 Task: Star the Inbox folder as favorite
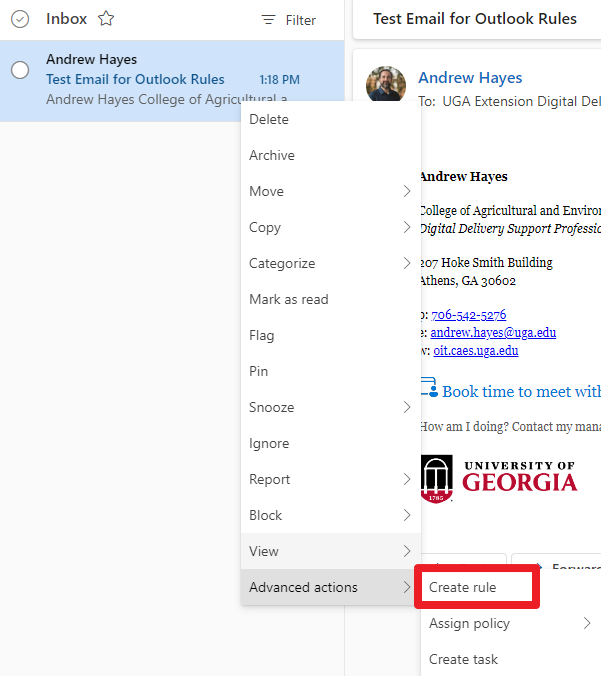pos(106,19)
